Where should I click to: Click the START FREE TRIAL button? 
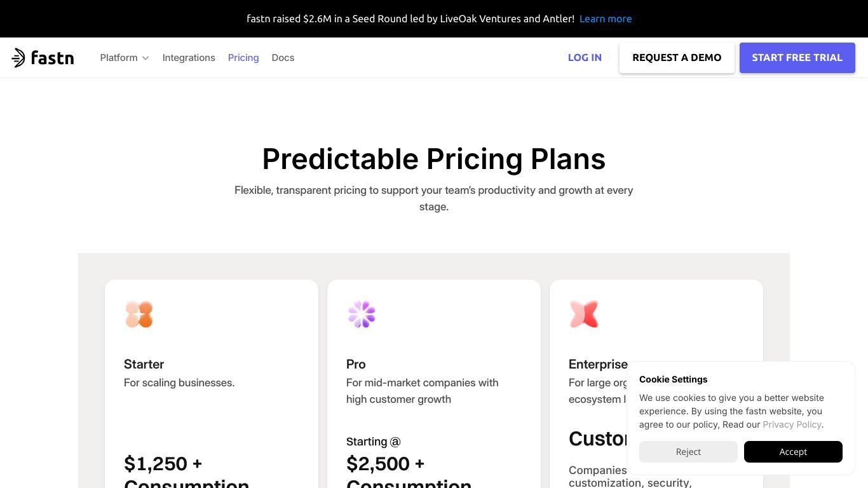[797, 58]
